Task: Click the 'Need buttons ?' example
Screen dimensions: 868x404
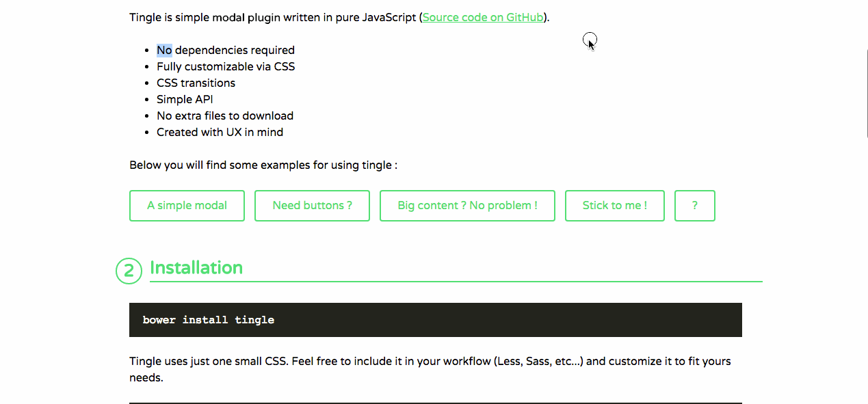Action: click(312, 205)
